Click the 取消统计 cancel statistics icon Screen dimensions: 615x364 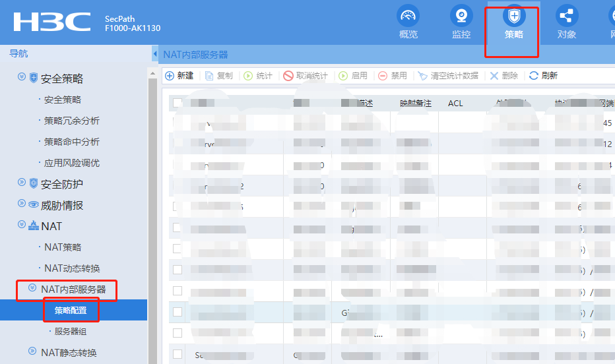(288, 76)
